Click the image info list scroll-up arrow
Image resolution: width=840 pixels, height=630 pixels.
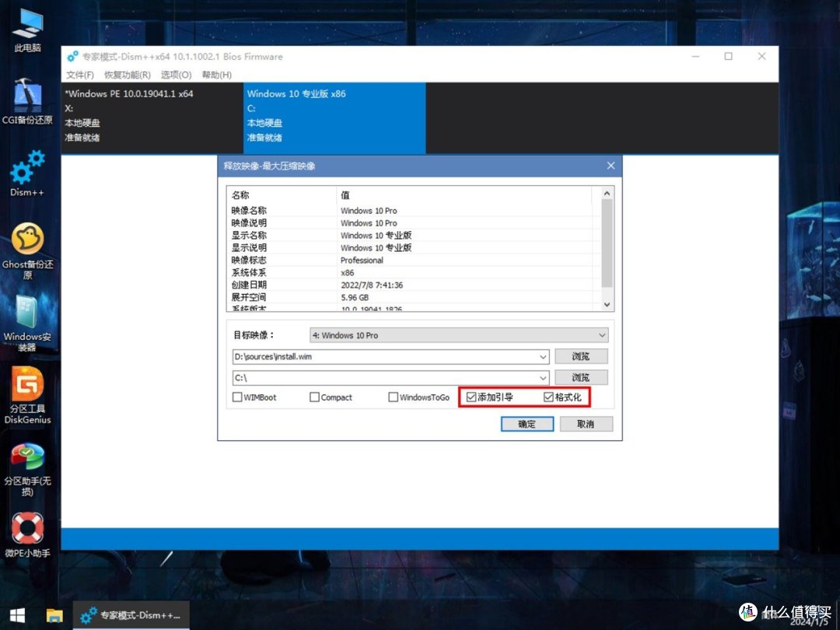tap(607, 194)
